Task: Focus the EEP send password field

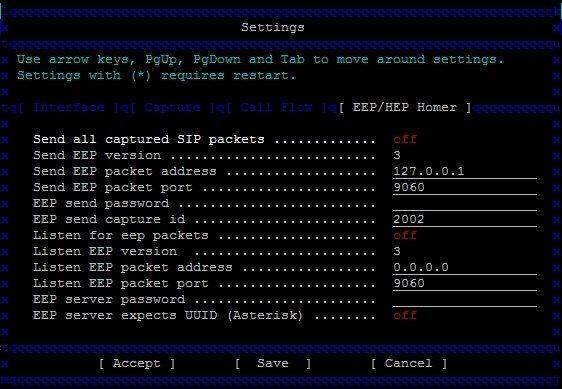Action: [465, 203]
